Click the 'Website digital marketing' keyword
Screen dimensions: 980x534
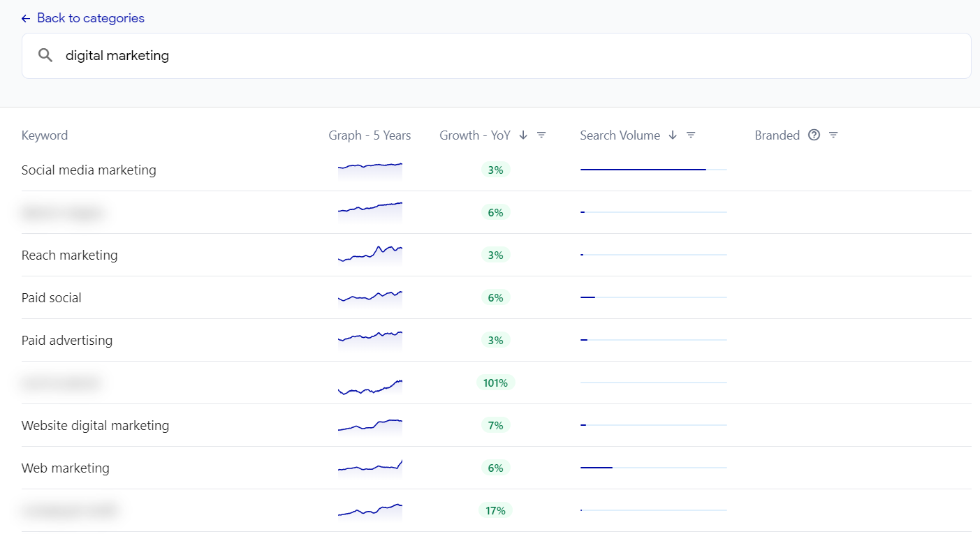(x=95, y=425)
